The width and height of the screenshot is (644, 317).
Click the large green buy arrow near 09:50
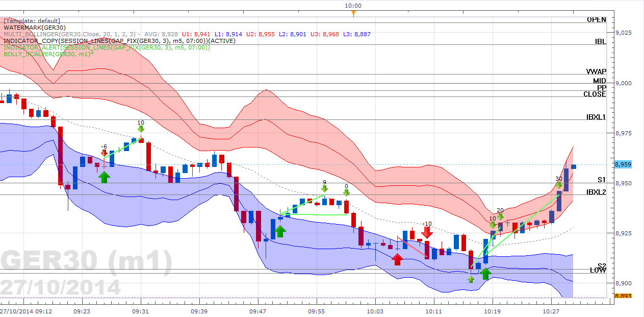[x=279, y=231]
